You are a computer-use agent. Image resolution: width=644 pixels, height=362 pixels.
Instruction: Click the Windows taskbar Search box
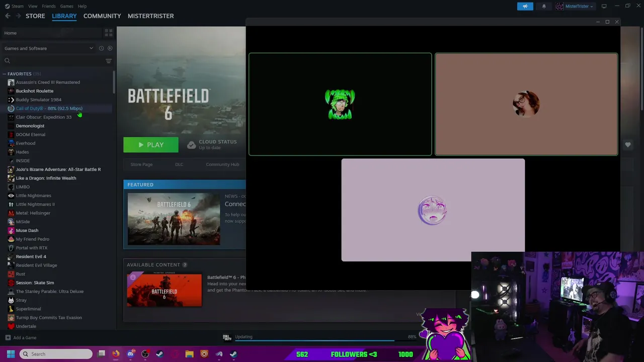point(56,354)
